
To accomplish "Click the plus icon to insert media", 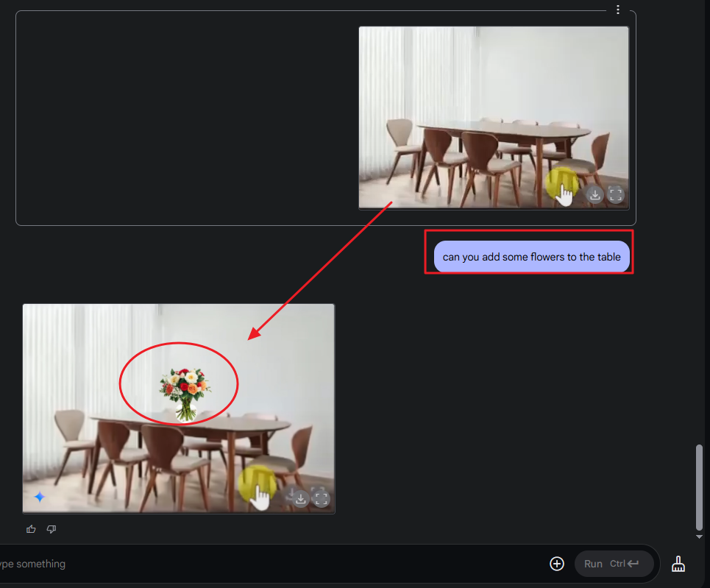I will point(557,564).
